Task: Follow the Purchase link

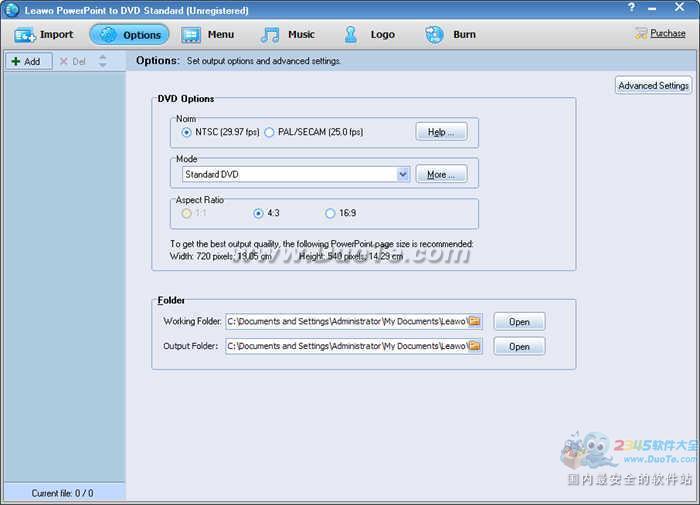Action: tap(667, 33)
